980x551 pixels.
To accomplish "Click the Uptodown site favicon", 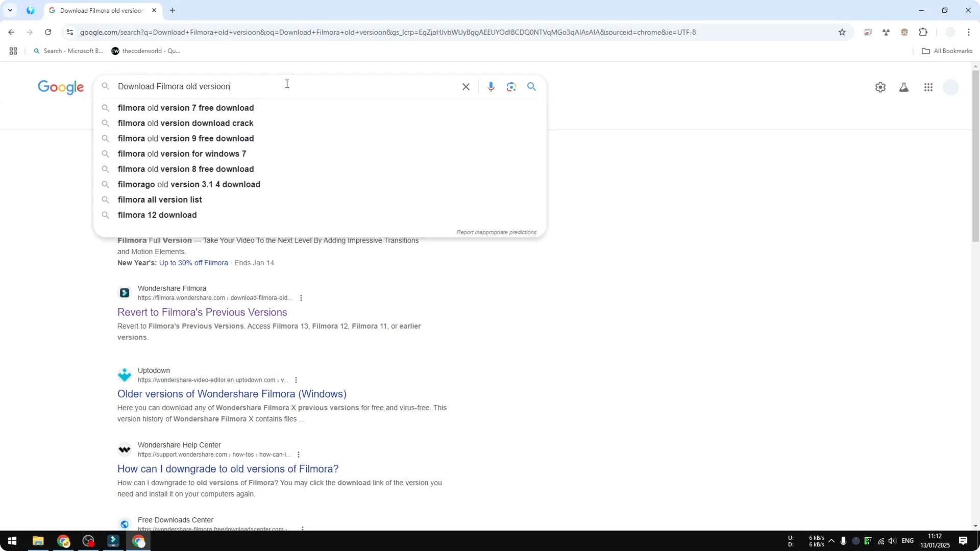I will [x=124, y=375].
